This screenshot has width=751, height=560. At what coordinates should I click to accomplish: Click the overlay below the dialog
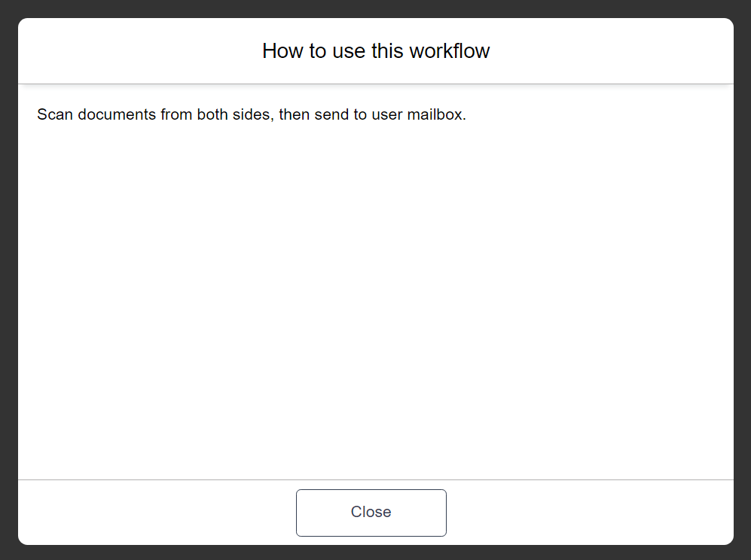coord(375,552)
